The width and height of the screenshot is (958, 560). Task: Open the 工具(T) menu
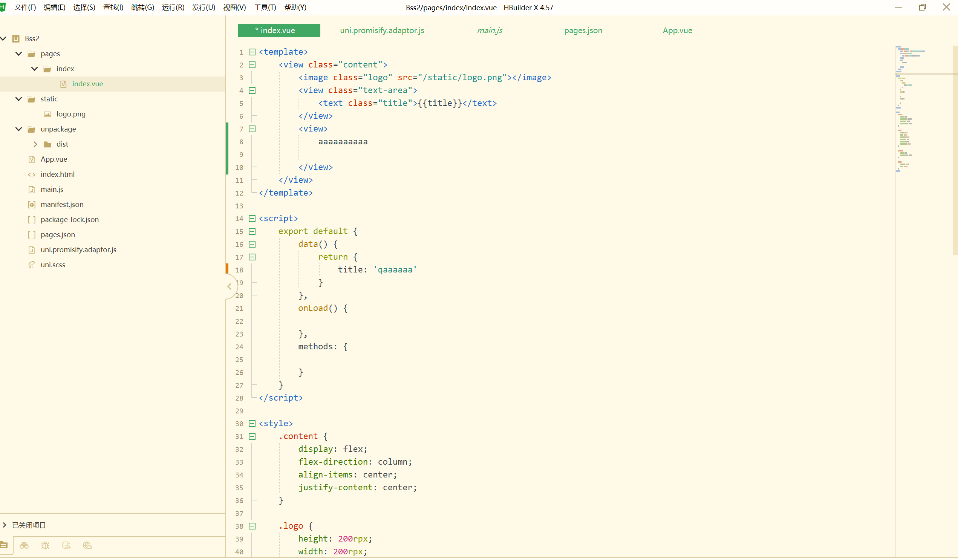[x=265, y=7]
